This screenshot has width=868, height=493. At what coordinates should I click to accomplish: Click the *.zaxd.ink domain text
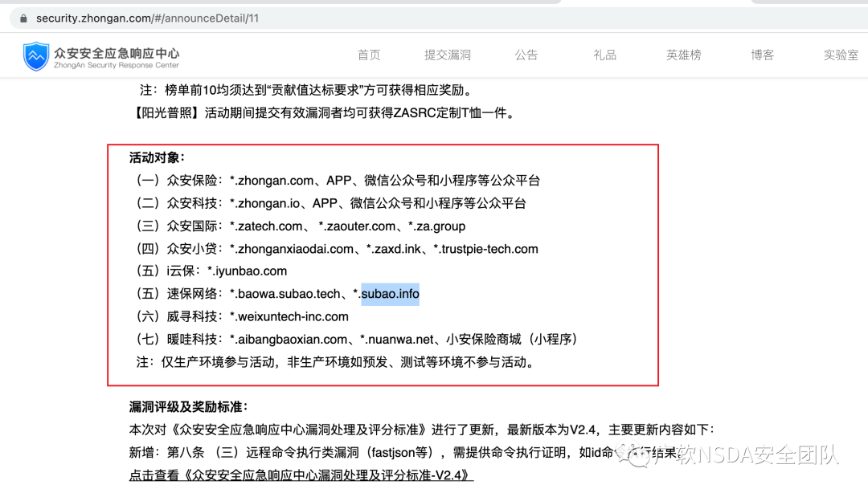pos(394,249)
